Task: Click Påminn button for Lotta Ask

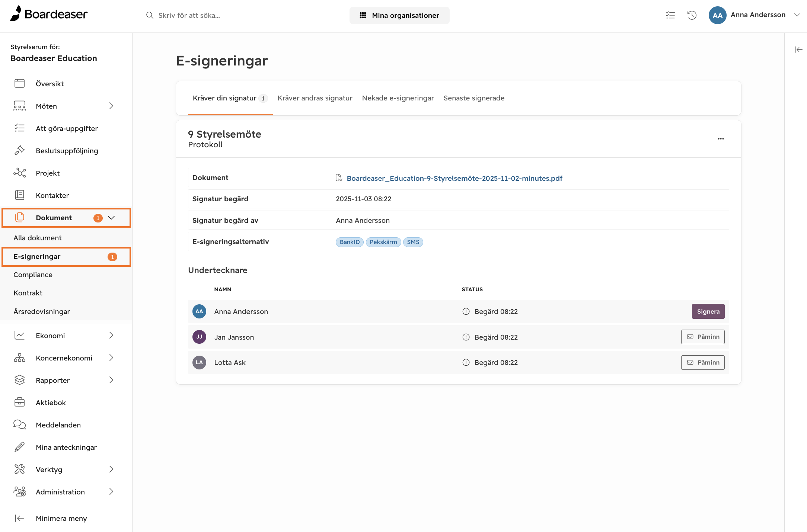Action: coord(703,362)
